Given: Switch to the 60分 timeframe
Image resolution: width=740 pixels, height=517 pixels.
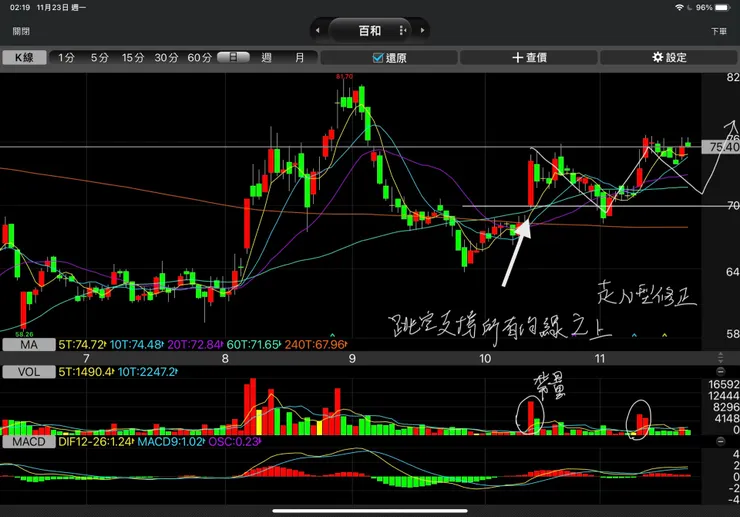Looking at the screenshot, I should (x=199, y=58).
